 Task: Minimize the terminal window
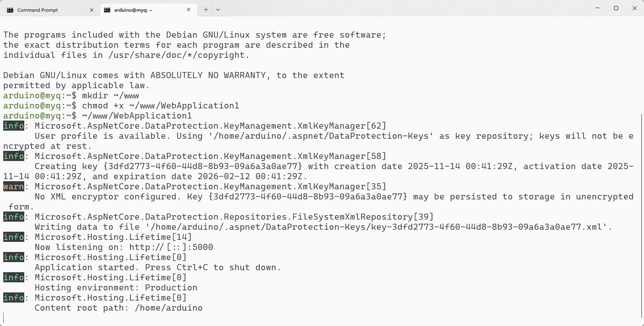(x=598, y=8)
